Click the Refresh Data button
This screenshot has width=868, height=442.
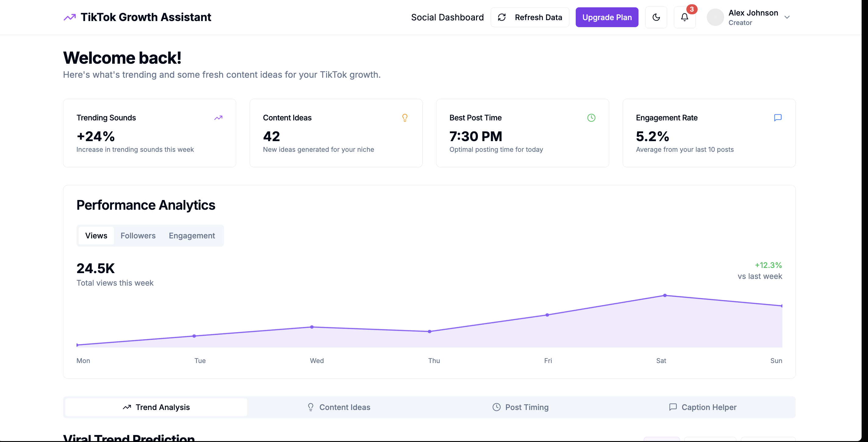pyautogui.click(x=530, y=17)
